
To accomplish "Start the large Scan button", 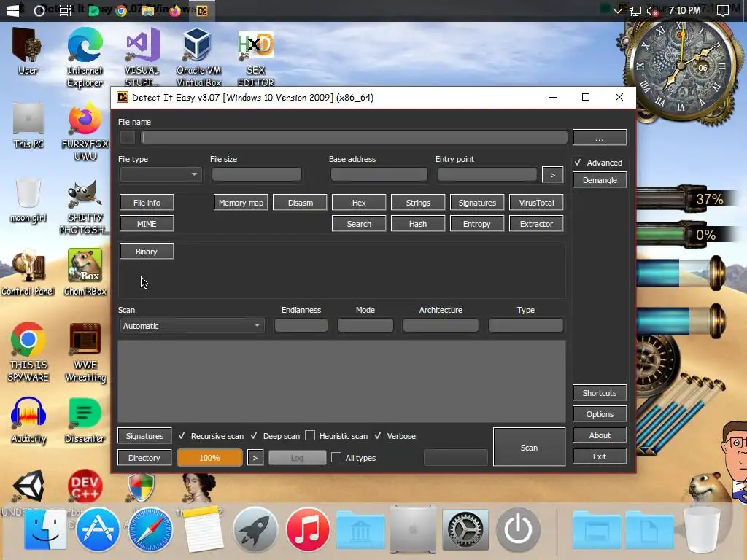I will 530,447.
